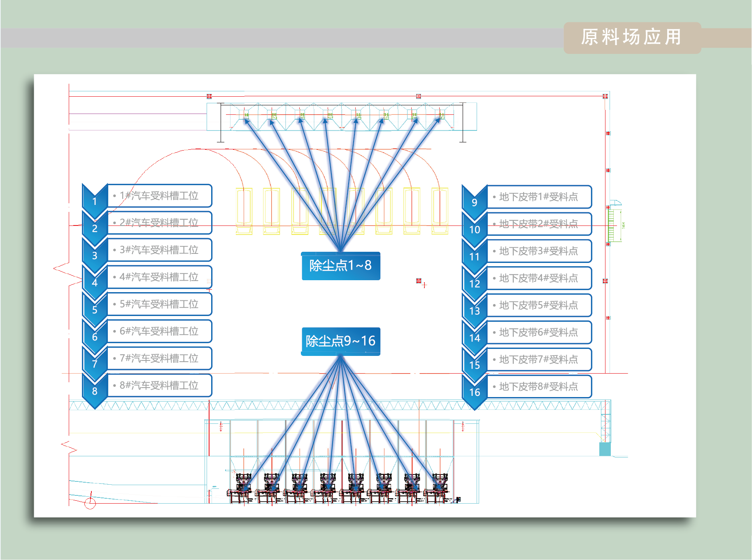The height and width of the screenshot is (560, 752).
Task: Click the number 1 chevron badge
Action: point(95,201)
